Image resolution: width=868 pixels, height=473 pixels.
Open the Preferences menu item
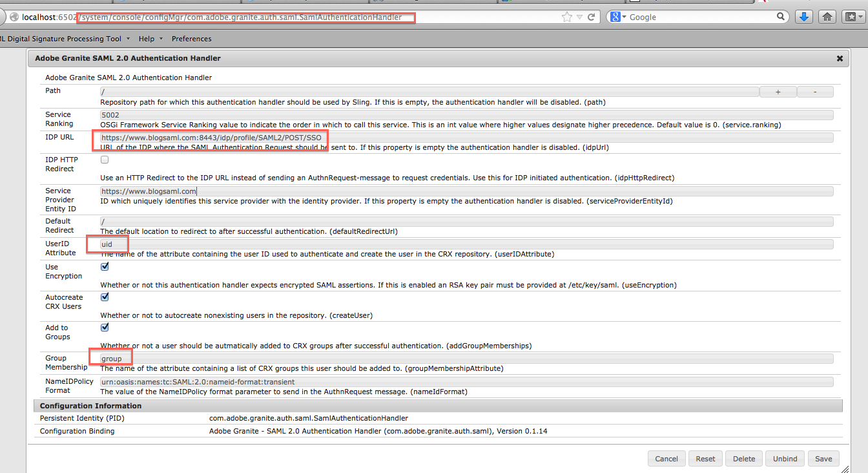point(191,39)
